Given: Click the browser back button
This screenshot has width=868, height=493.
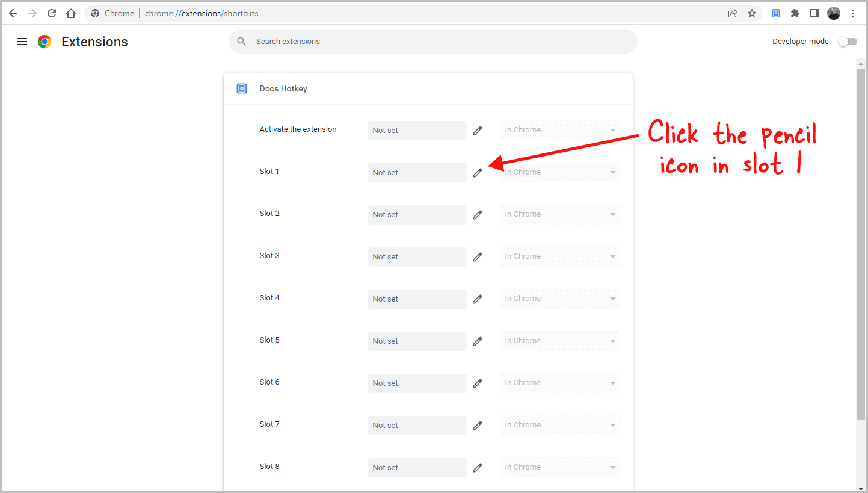Looking at the screenshot, I should point(13,13).
